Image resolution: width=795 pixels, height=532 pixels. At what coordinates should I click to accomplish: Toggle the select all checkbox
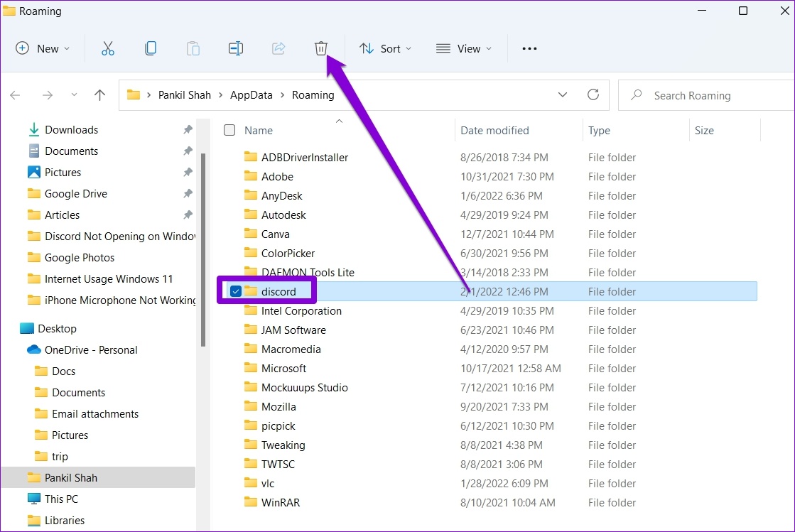coord(229,130)
